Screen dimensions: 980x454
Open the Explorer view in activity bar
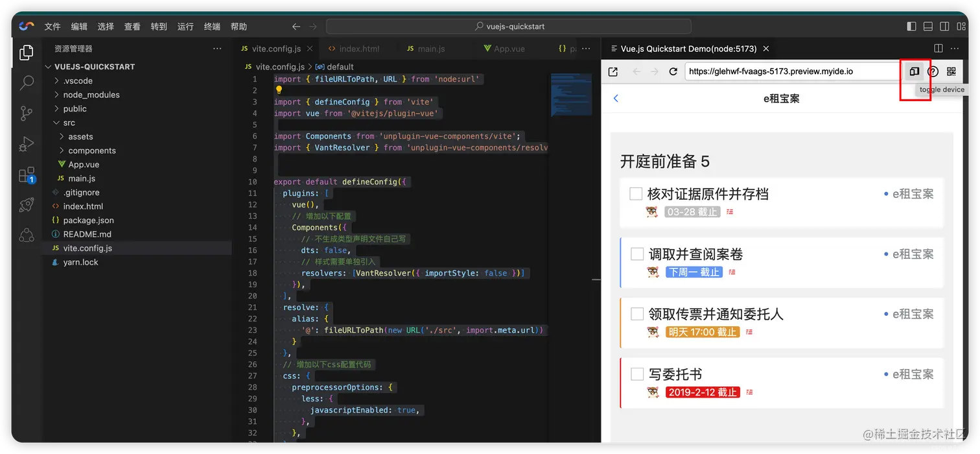27,53
